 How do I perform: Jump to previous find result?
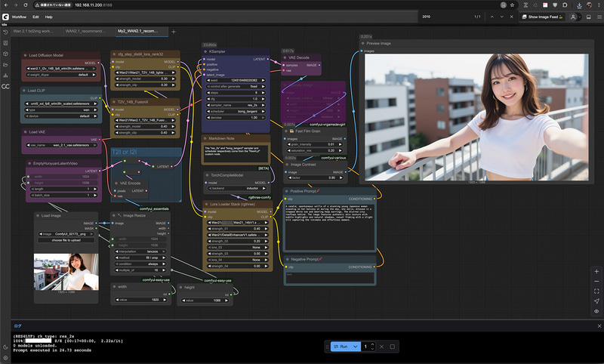point(492,17)
